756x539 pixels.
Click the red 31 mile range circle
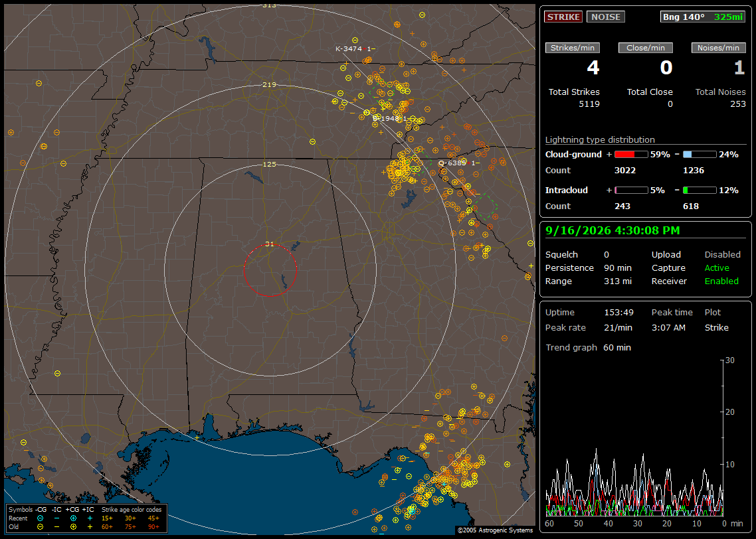[x=270, y=270]
